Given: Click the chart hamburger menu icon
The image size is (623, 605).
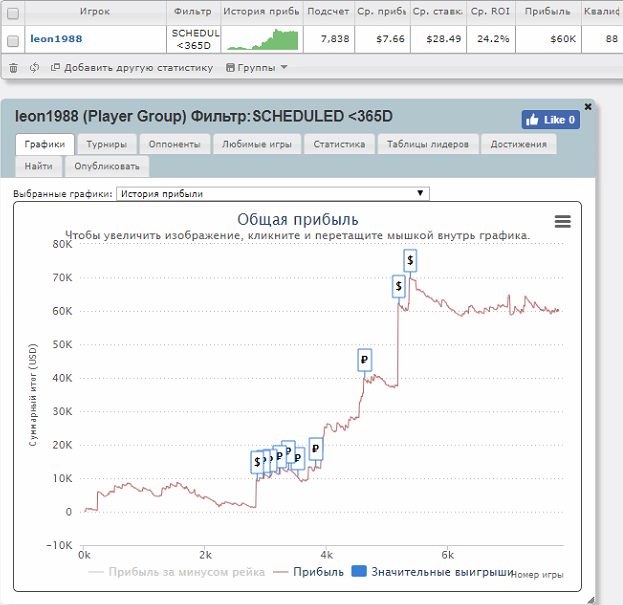Looking at the screenshot, I should click(563, 221).
